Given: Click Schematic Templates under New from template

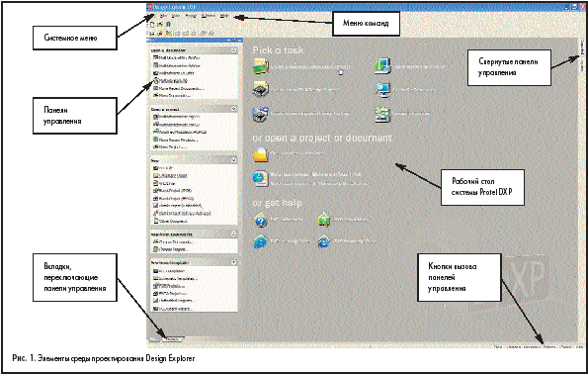Looking at the screenshot, I should pos(176,278).
